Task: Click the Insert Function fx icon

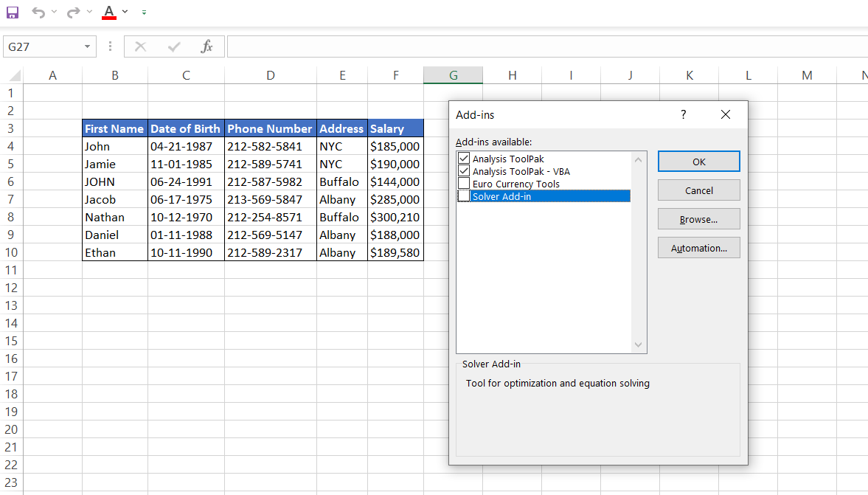Action: (207, 46)
